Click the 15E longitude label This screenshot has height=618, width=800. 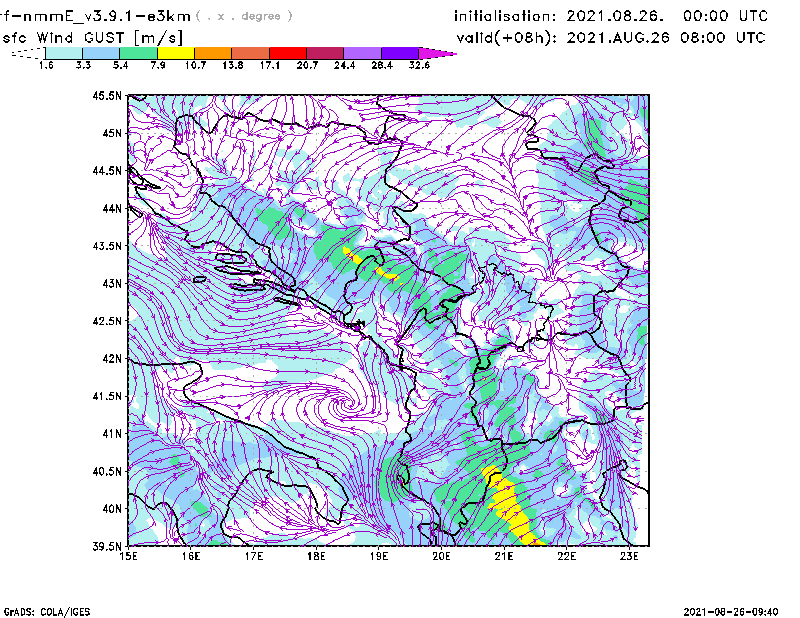coord(128,556)
